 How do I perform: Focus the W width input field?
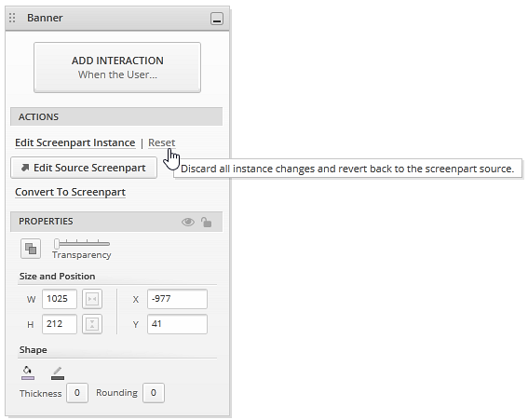pos(60,299)
